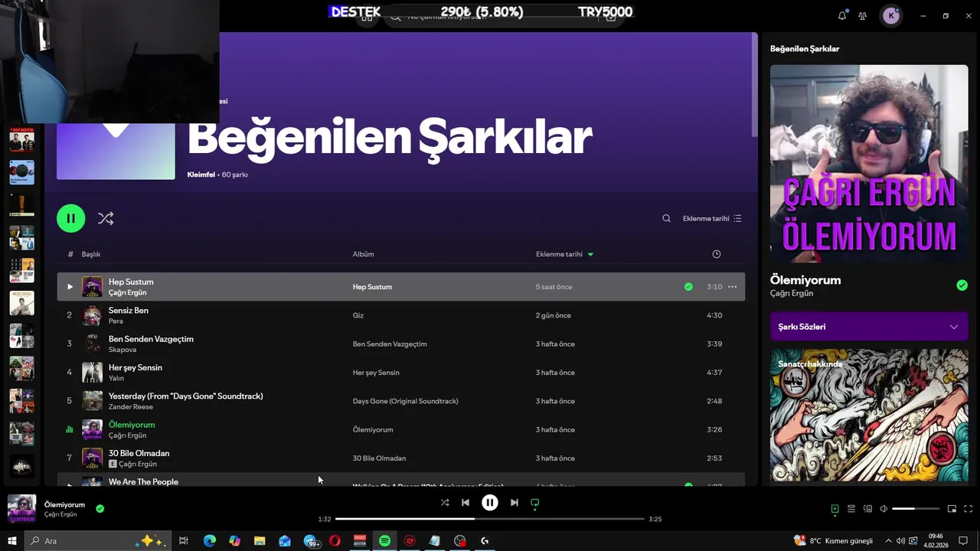Image resolution: width=980 pixels, height=551 pixels.
Task: Skip to the next track
Action: pyautogui.click(x=514, y=503)
